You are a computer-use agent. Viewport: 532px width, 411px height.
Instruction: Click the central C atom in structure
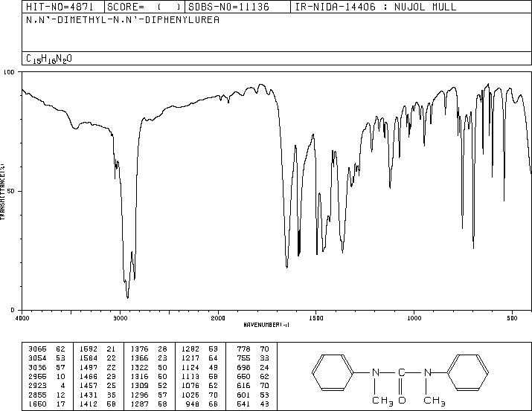(x=402, y=372)
